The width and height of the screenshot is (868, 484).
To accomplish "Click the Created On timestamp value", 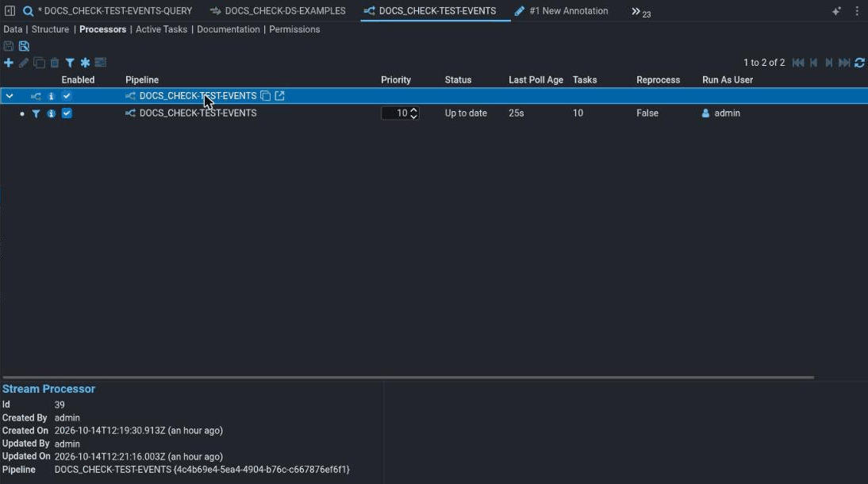I will (138, 430).
